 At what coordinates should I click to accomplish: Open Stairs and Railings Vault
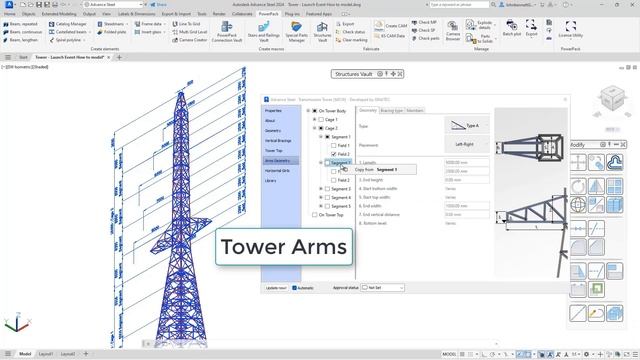tap(264, 31)
